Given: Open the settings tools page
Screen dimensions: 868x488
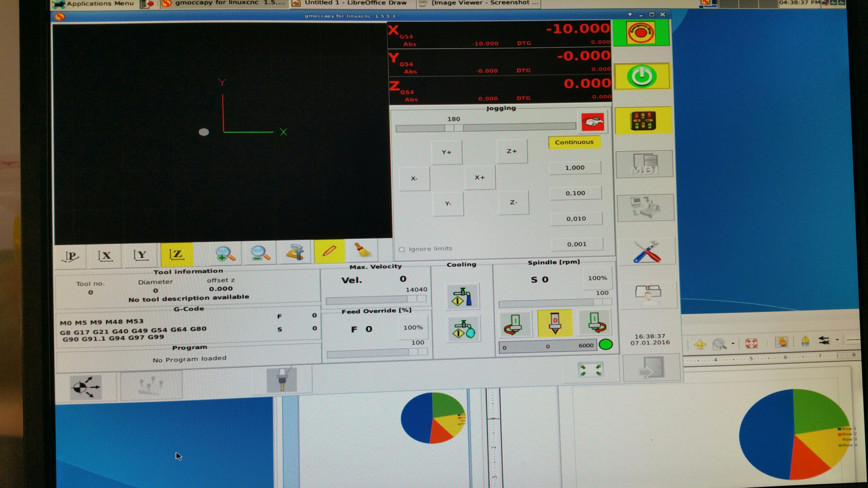Looking at the screenshot, I should point(647,251).
